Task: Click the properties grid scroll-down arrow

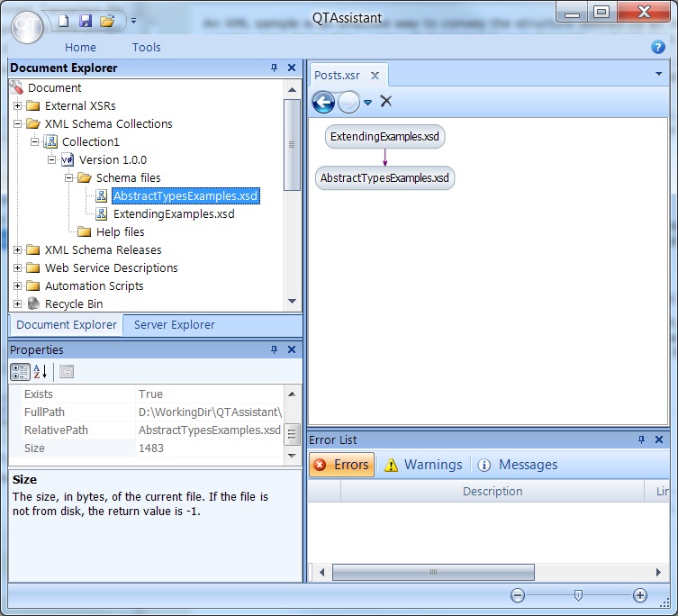Action: coord(292,456)
